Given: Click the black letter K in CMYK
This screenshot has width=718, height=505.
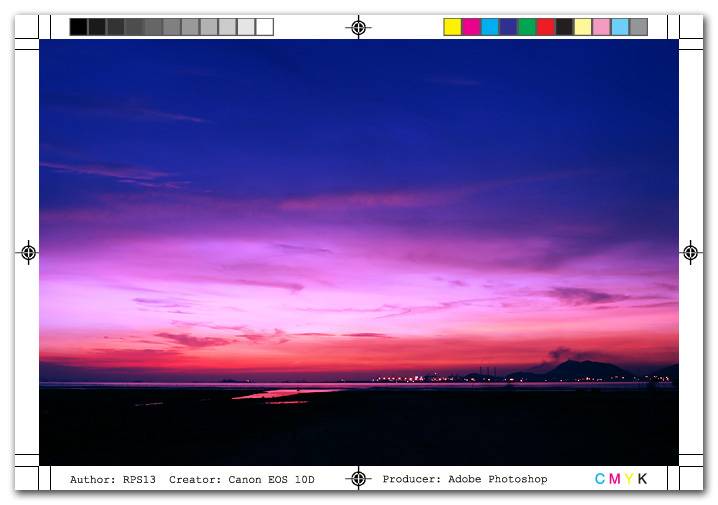Looking at the screenshot, I should tap(642, 478).
